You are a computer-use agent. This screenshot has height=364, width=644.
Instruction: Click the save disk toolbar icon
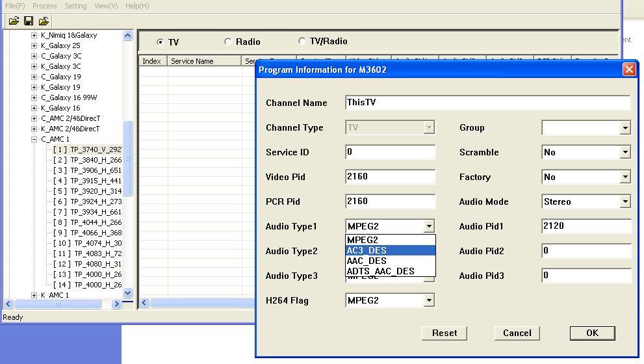tap(29, 21)
